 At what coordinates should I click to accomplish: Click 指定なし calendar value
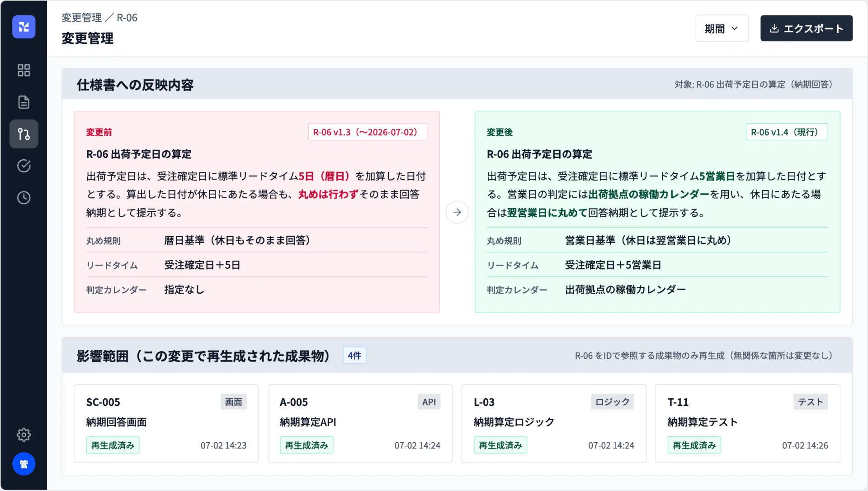pos(184,290)
